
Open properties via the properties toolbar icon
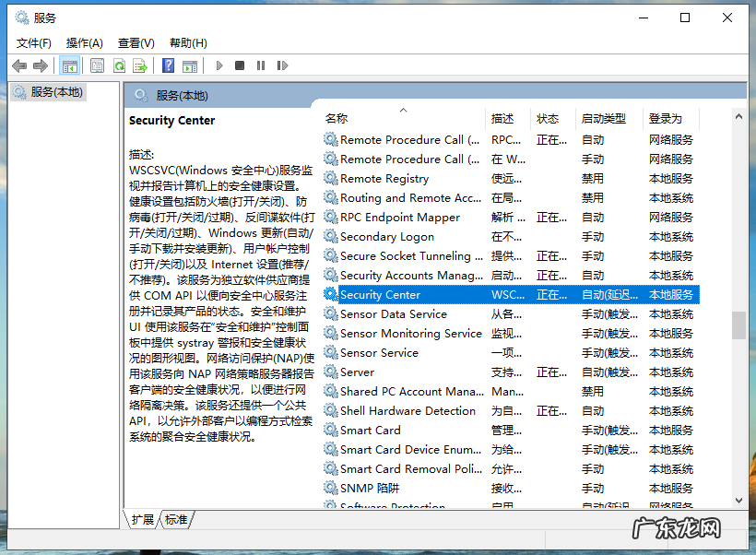pos(97,65)
